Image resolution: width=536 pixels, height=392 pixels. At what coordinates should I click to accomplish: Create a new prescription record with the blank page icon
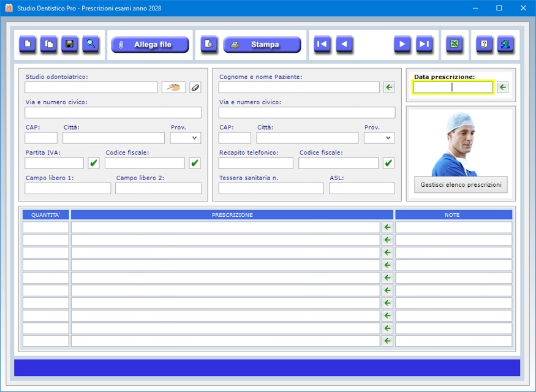pyautogui.click(x=28, y=44)
